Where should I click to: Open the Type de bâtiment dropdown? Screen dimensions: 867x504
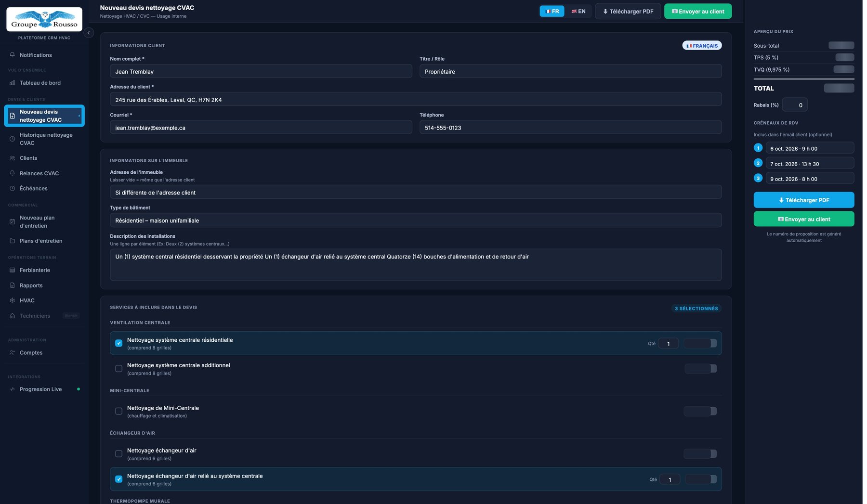[x=416, y=220]
